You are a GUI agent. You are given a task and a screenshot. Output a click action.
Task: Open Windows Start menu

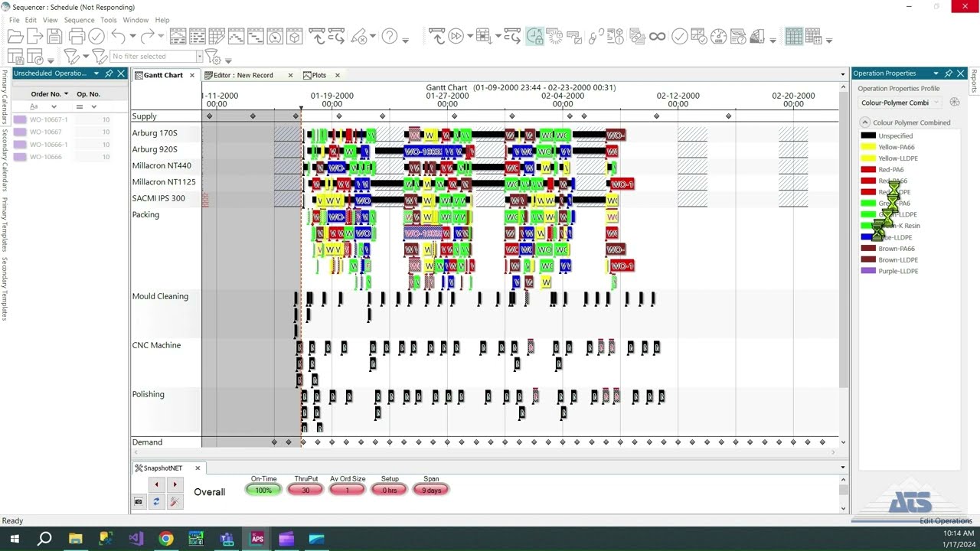tap(15, 539)
